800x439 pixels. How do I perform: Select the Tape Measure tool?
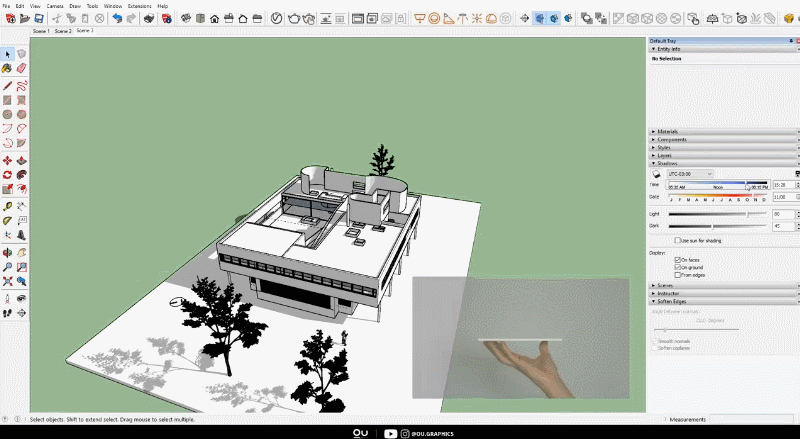(x=7, y=206)
